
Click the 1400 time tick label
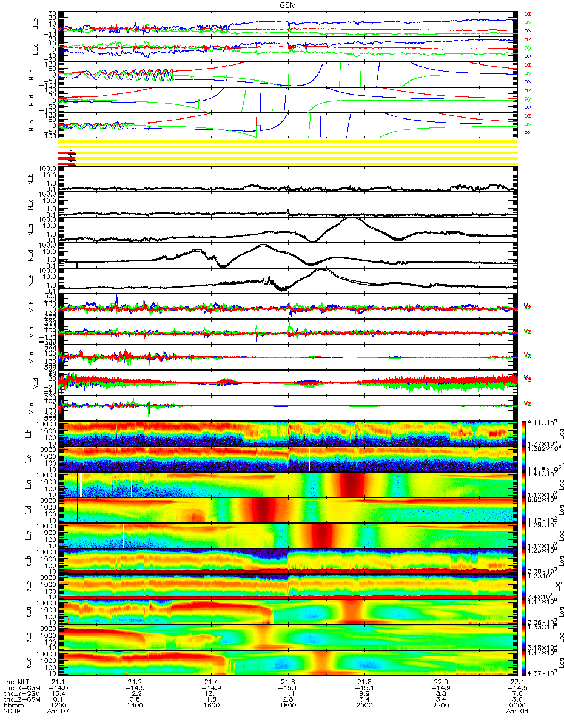pos(135,706)
